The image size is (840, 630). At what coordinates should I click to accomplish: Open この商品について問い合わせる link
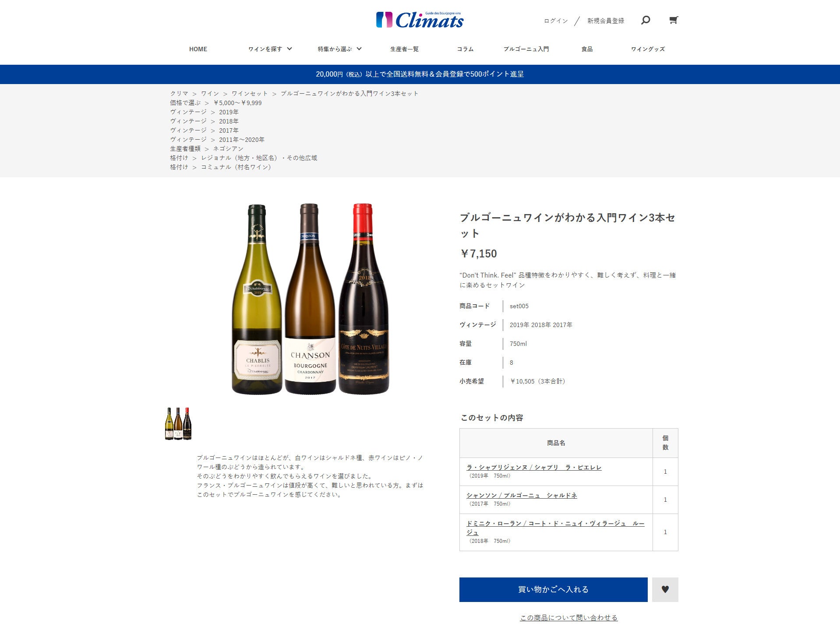(x=568, y=617)
